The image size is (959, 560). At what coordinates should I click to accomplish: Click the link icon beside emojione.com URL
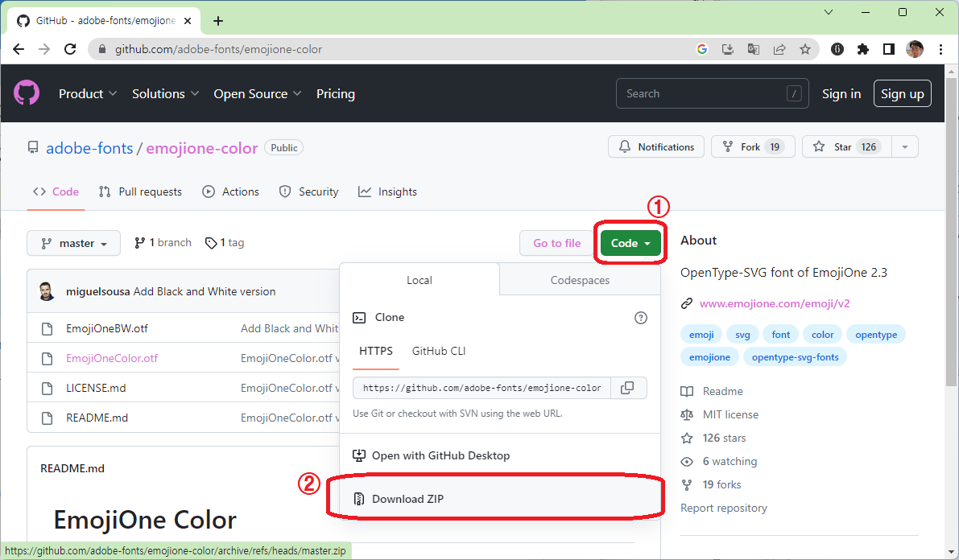point(687,304)
